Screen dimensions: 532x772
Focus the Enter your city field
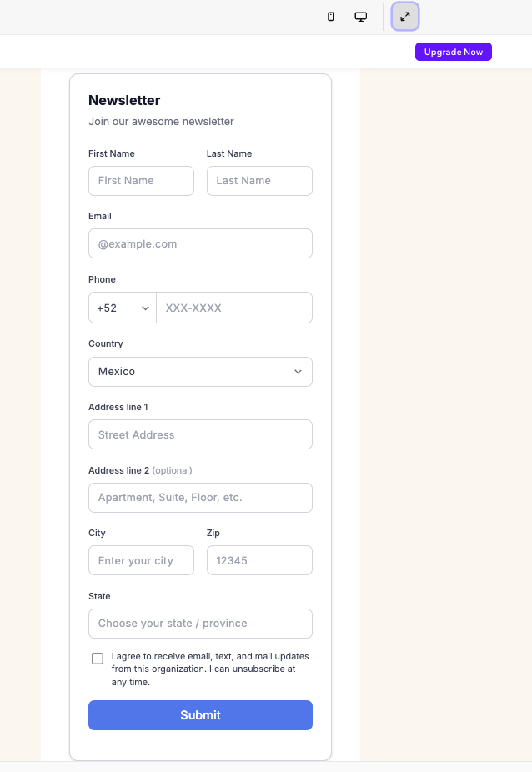(142, 560)
